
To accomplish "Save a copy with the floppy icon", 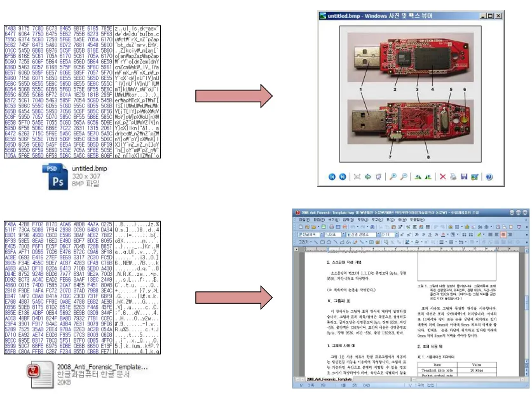I will tap(464, 177).
